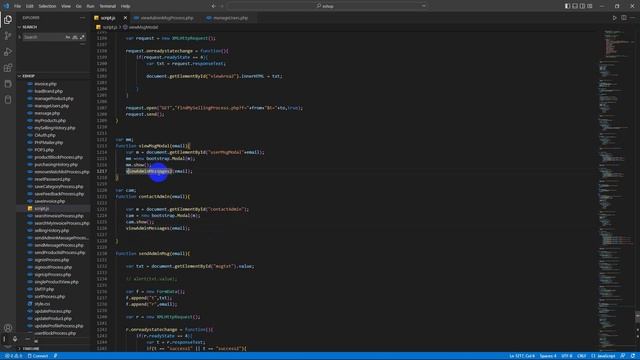Click the Split Editor icon
640x360 pixels.
[x=624, y=18]
